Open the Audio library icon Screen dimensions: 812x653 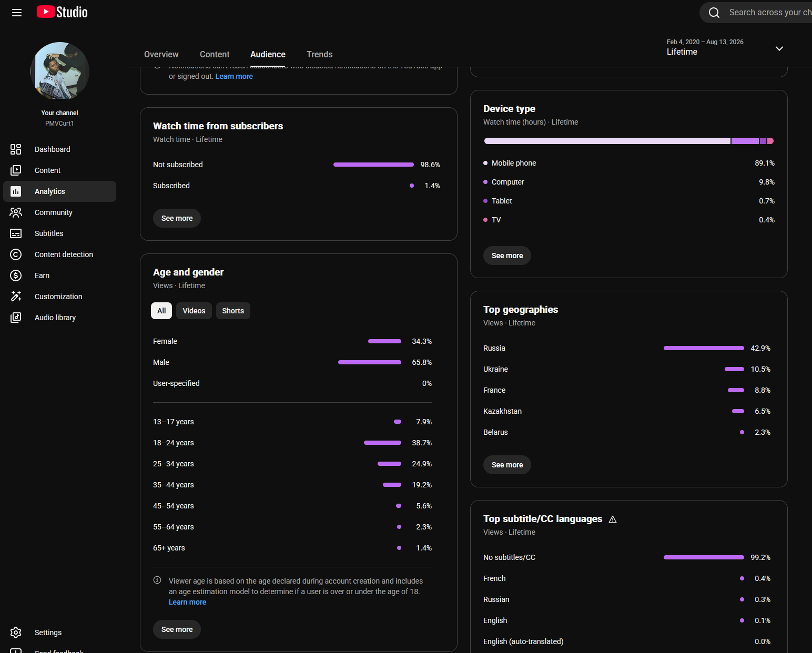16,318
